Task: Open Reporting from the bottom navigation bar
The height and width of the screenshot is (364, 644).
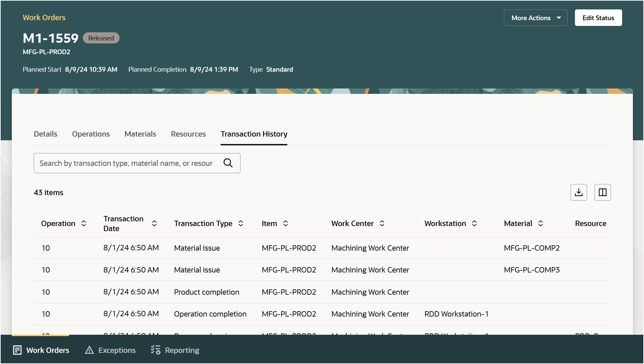Action: tap(175, 350)
